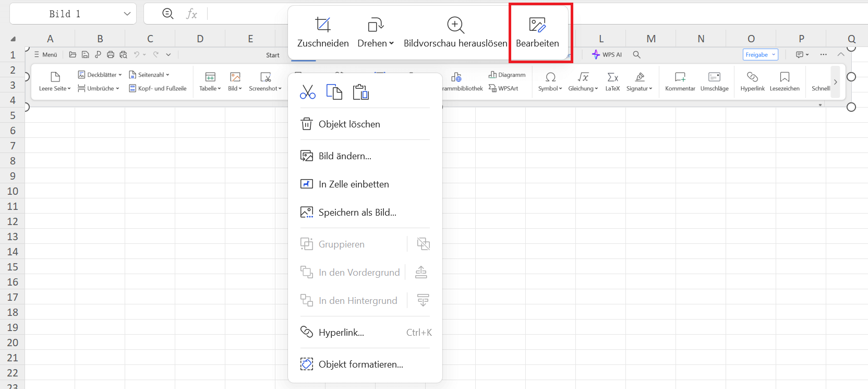868x389 pixels.
Task: Click the LaTeX button in the embedded picture
Action: tap(613, 81)
